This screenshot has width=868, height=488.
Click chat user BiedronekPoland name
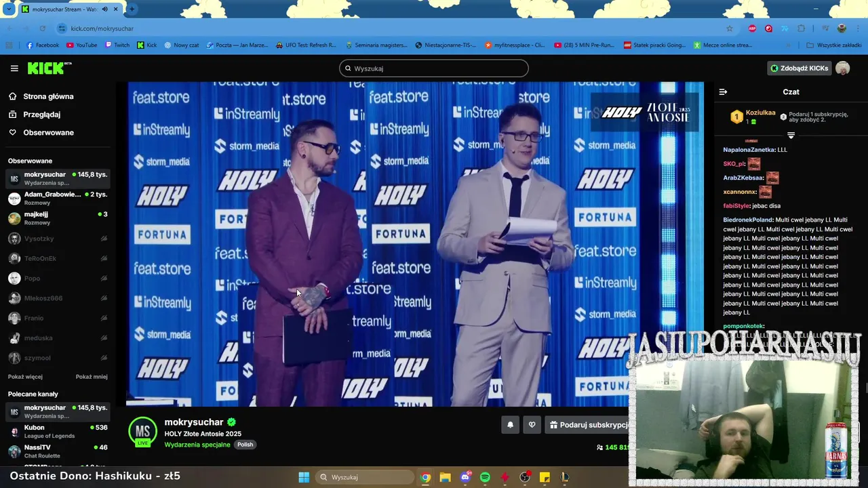tap(748, 220)
